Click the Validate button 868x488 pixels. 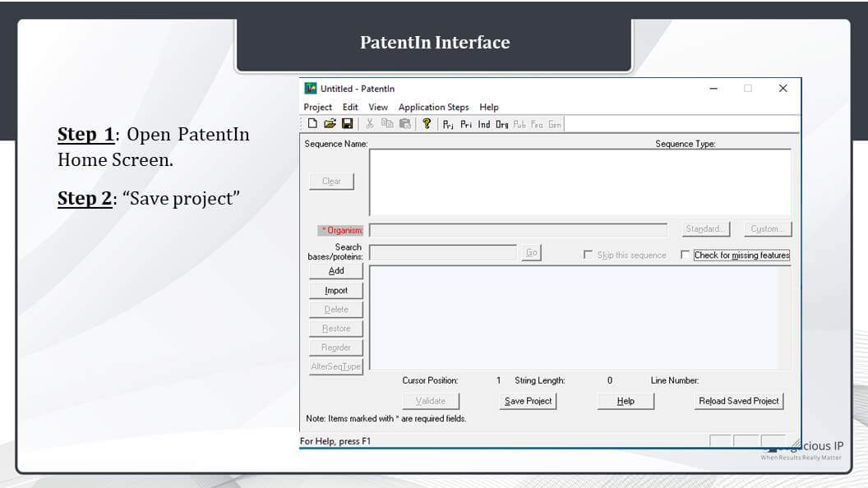coord(431,401)
